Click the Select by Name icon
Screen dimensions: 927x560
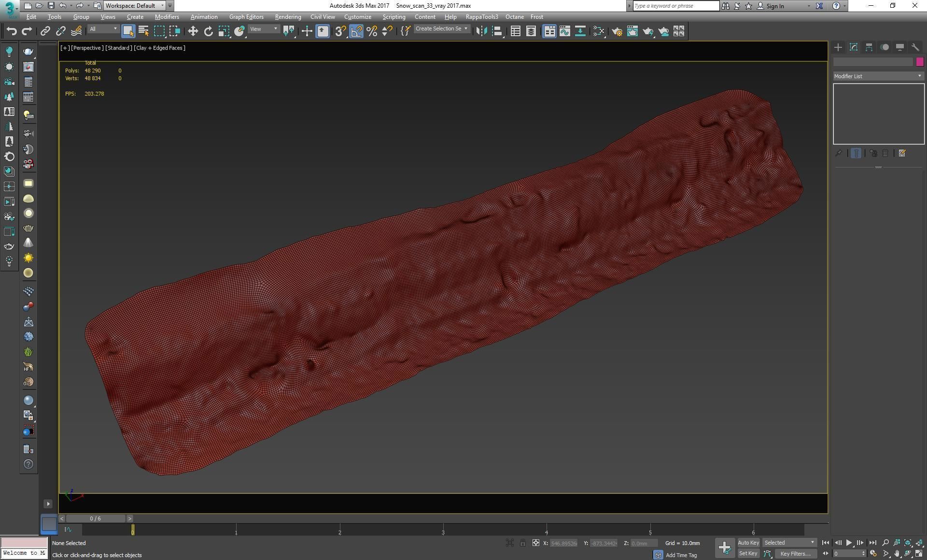click(x=143, y=31)
